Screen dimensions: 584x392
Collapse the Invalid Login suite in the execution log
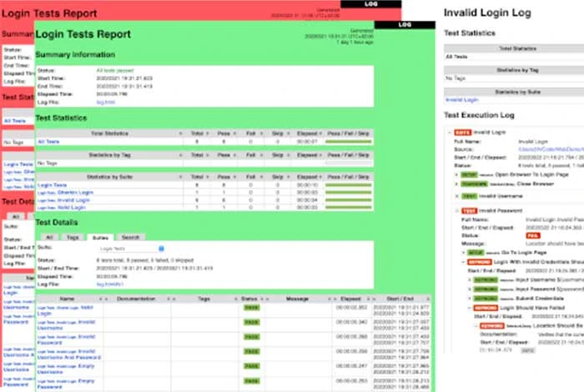[450, 133]
